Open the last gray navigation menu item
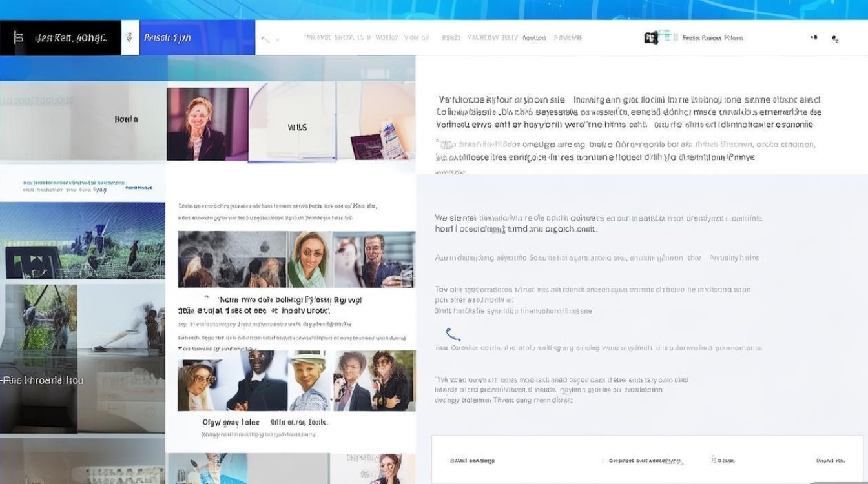 pyautogui.click(x=568, y=38)
